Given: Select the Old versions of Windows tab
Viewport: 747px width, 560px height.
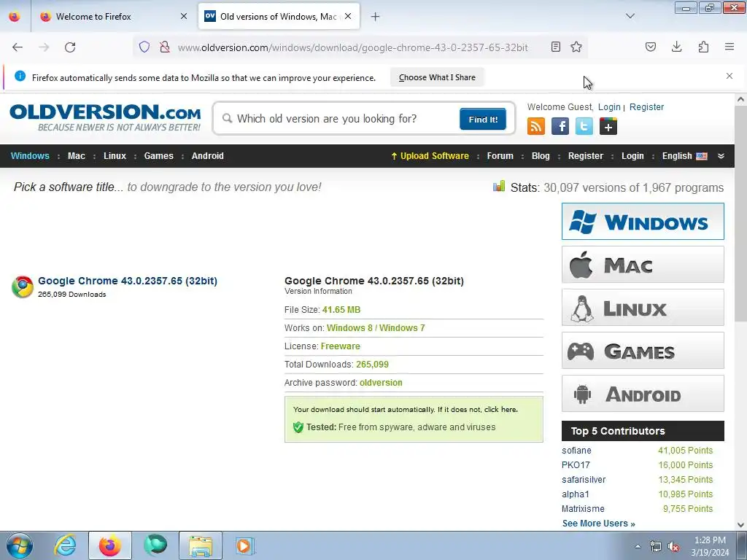Looking at the screenshot, I should [x=279, y=17].
